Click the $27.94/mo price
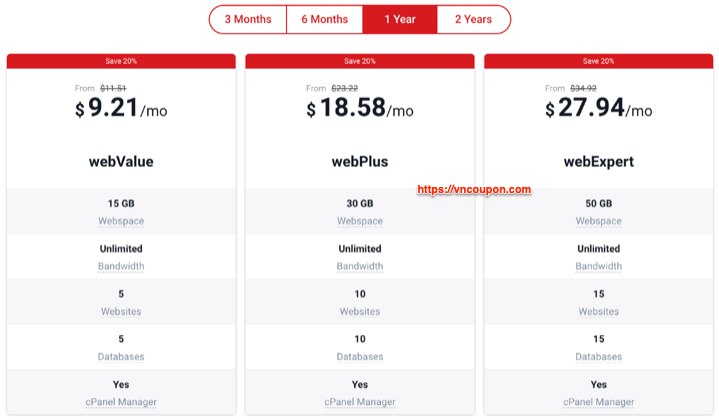The image size is (719, 420). (599, 108)
